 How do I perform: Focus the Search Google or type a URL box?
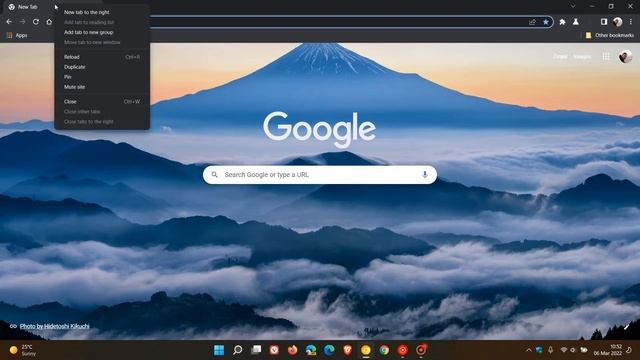[x=320, y=175]
